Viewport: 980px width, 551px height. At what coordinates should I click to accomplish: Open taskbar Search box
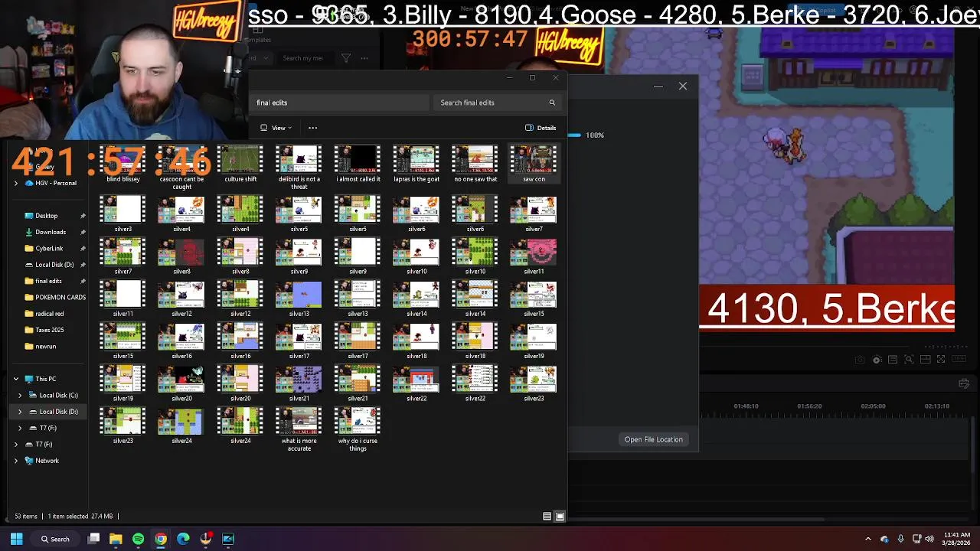click(55, 539)
